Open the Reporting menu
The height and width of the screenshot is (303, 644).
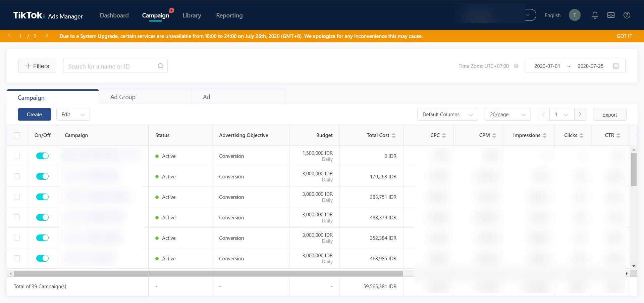coord(229,15)
